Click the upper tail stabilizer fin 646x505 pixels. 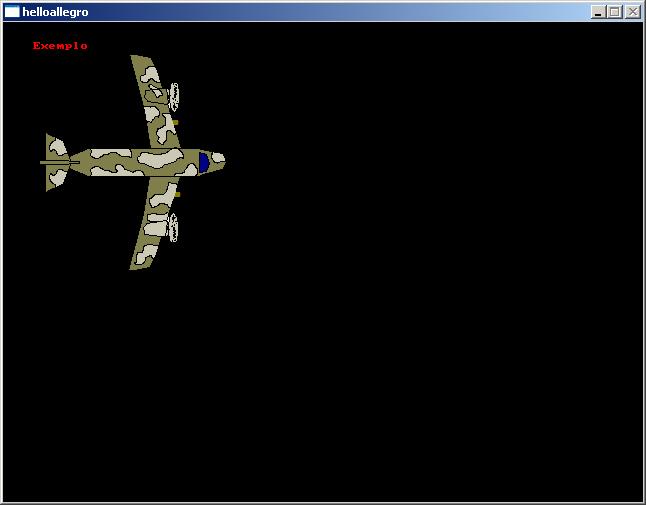(x=54, y=146)
